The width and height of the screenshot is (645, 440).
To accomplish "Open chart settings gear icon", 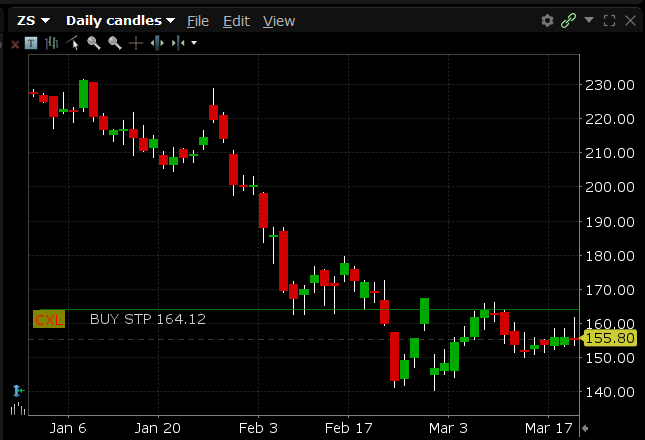I will (x=547, y=20).
